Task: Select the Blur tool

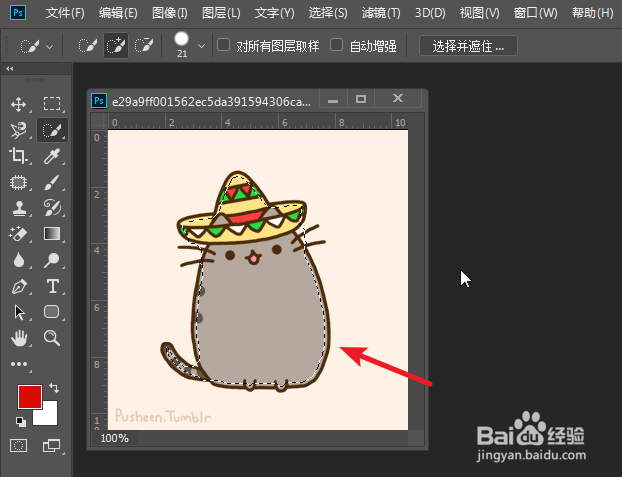Action: point(19,260)
